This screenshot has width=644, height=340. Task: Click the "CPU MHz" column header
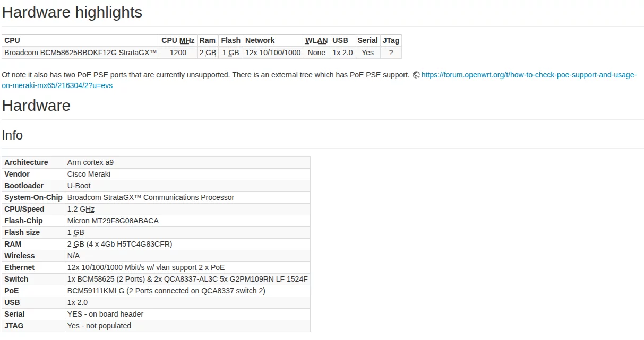point(178,40)
